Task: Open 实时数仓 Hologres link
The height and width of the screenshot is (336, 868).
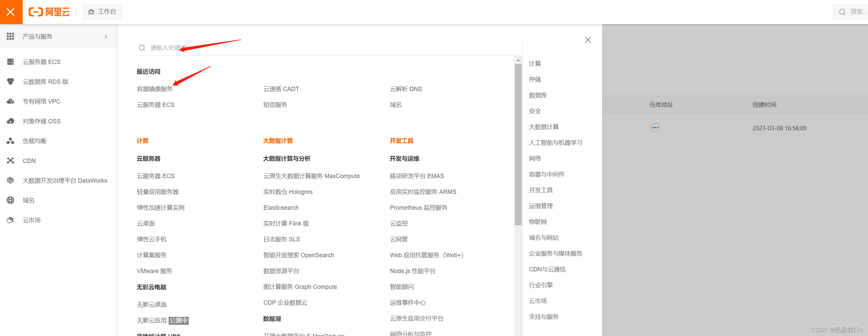Action: pos(288,192)
